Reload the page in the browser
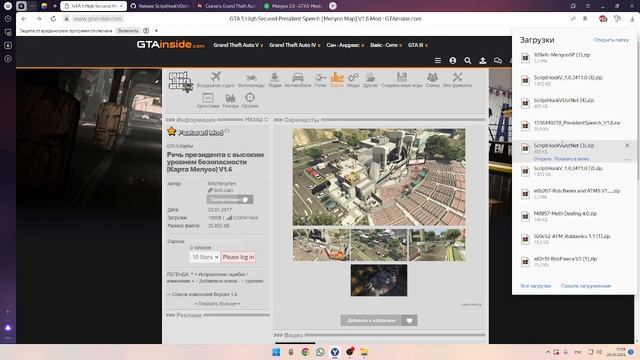Viewport: 640px width, 360px height. (x=53, y=19)
